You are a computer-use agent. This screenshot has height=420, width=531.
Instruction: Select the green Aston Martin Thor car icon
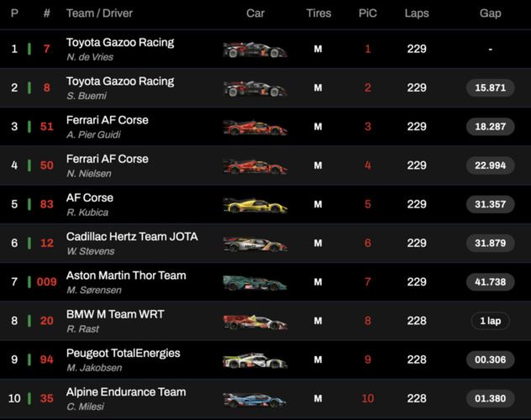pyautogui.click(x=255, y=283)
